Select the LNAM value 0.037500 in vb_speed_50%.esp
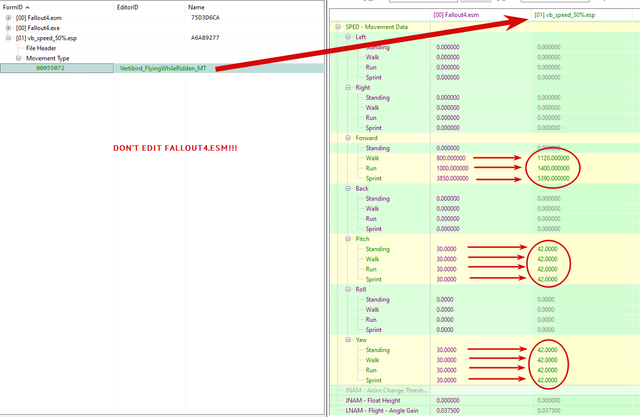640x417 pixels. coord(549,410)
